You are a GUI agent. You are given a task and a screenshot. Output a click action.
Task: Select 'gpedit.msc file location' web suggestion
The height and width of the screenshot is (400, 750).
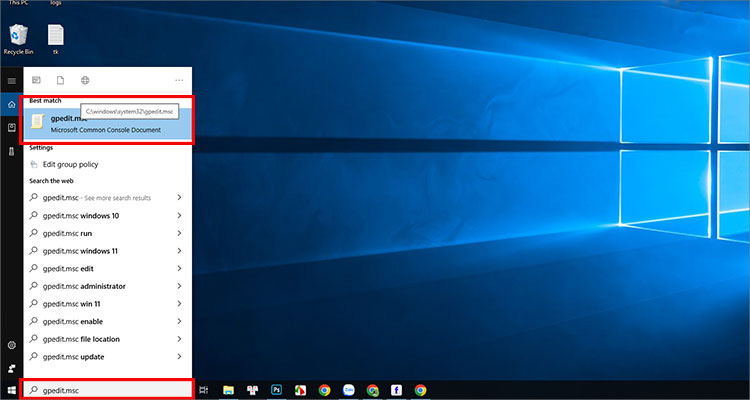(x=108, y=339)
